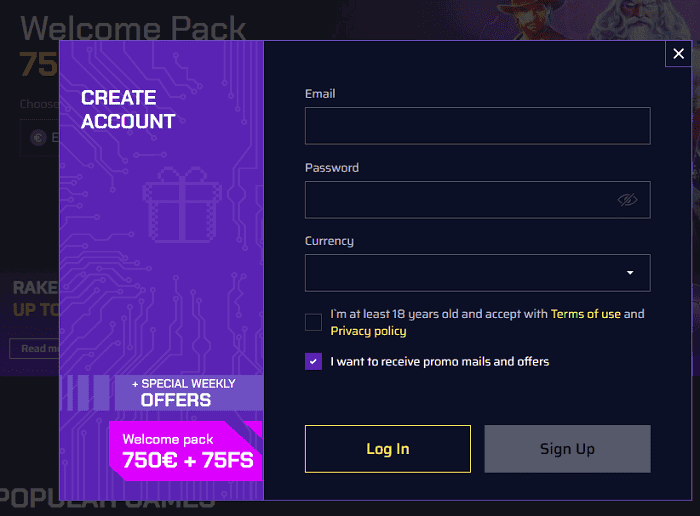Click the Create Account heading
Screen dimensions: 700x516
pos(128,110)
